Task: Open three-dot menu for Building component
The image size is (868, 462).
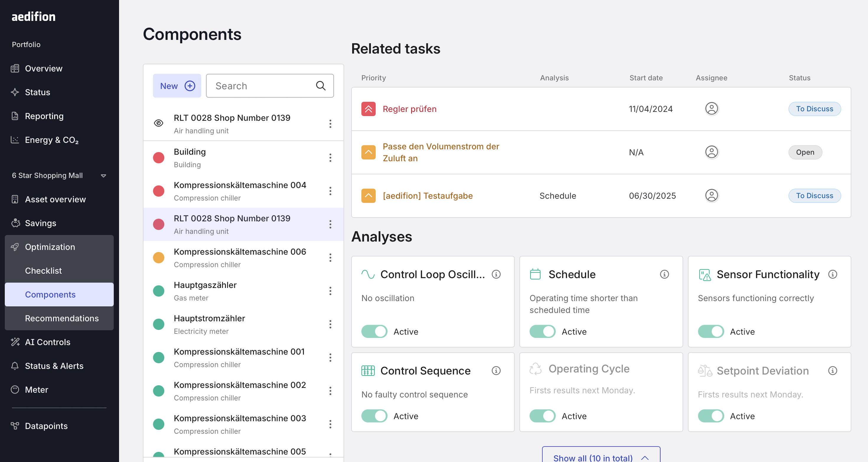Action: (x=330, y=158)
